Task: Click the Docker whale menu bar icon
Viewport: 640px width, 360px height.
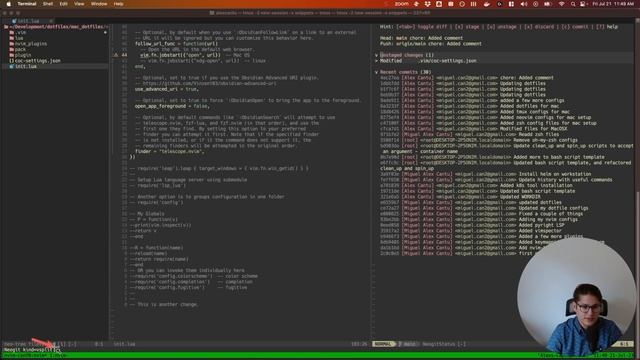Action: pos(487,4)
